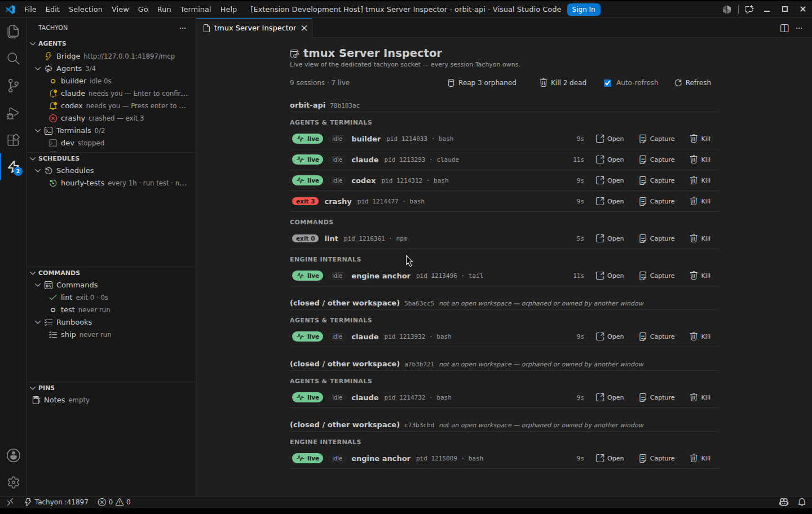Collapse the AGENTS section
The height and width of the screenshot is (514, 812).
coord(33,43)
